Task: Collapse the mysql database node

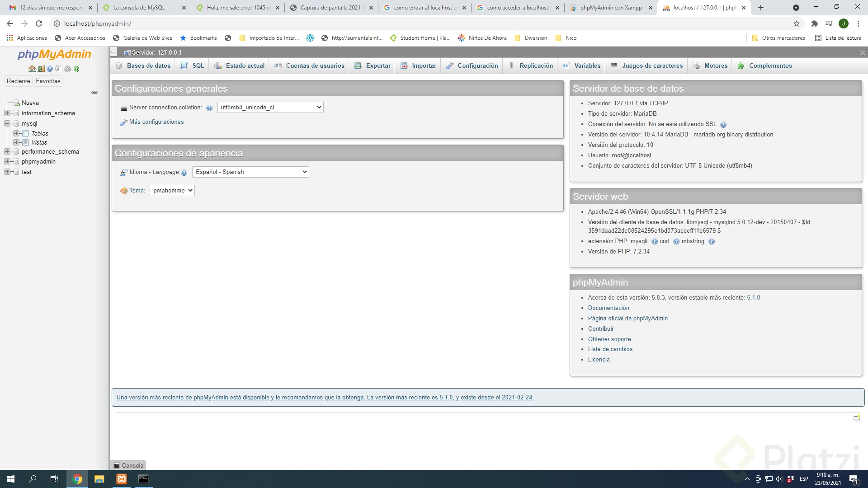Action: coord(7,123)
